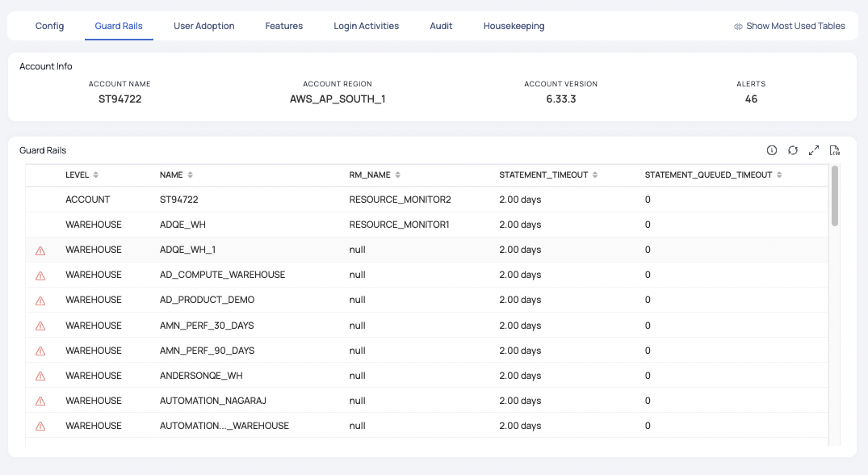Image resolution: width=868 pixels, height=475 pixels.
Task: Open the Guard Rails info icon
Action: [x=772, y=150]
